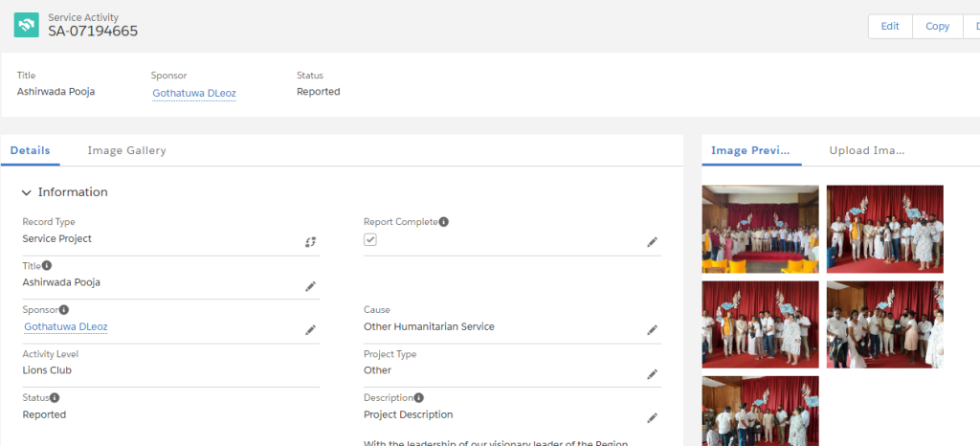Click the Cause value Other Humanitarian Service
The image size is (980, 446).
coord(429,326)
